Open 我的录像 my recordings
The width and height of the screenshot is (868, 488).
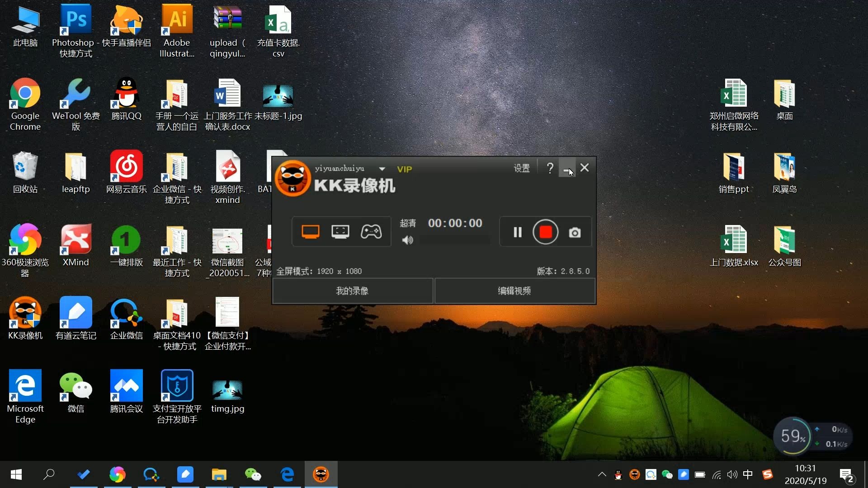pyautogui.click(x=352, y=291)
